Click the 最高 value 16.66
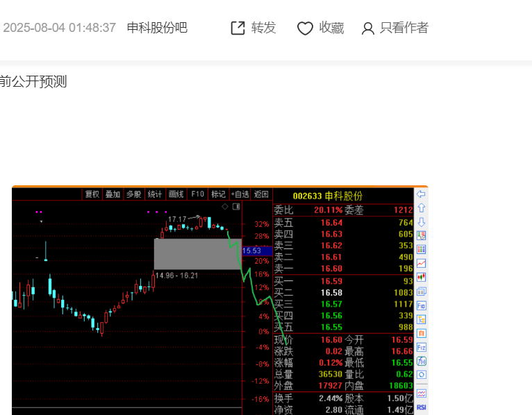The image size is (532, 415). [402, 351]
